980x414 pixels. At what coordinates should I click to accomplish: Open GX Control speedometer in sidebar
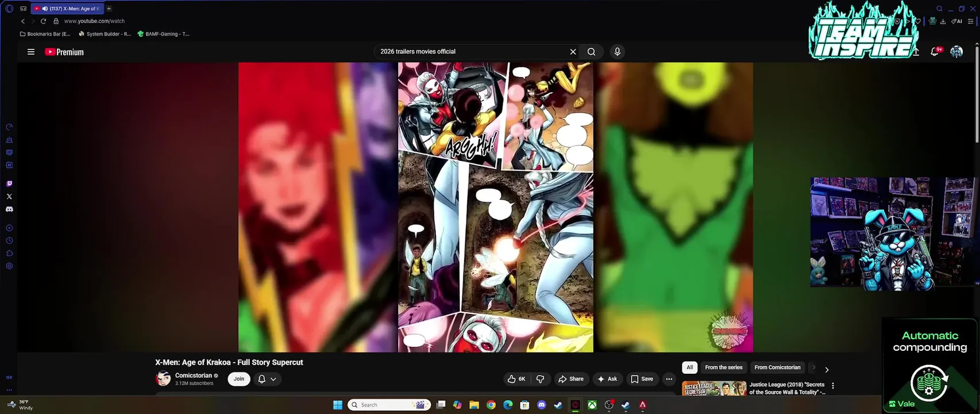coord(9,127)
